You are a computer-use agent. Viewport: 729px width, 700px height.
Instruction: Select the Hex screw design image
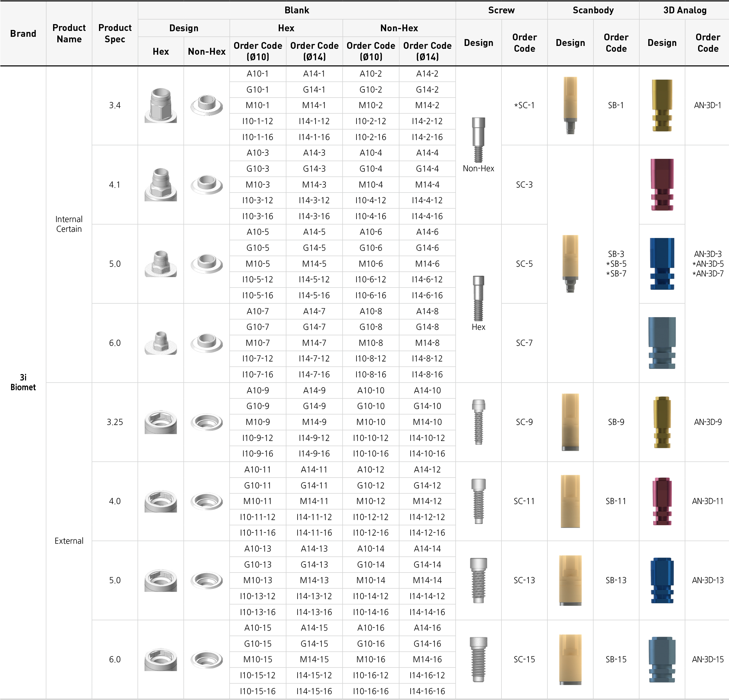(478, 299)
